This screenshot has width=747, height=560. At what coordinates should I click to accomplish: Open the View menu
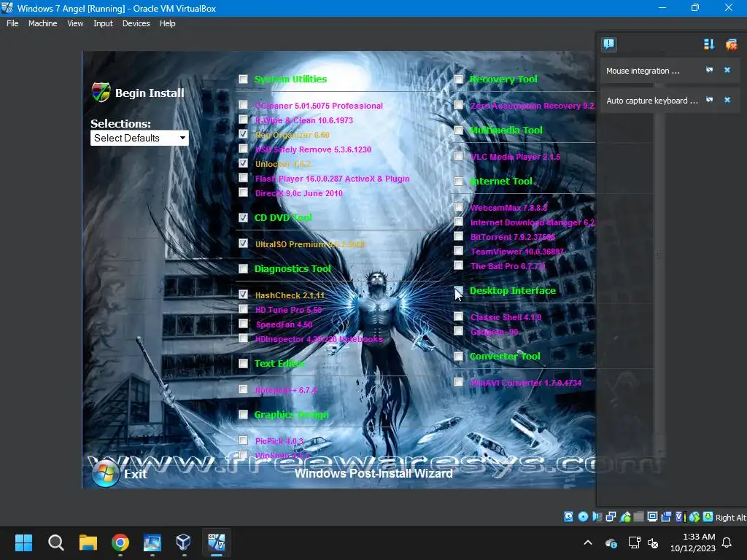click(x=75, y=23)
